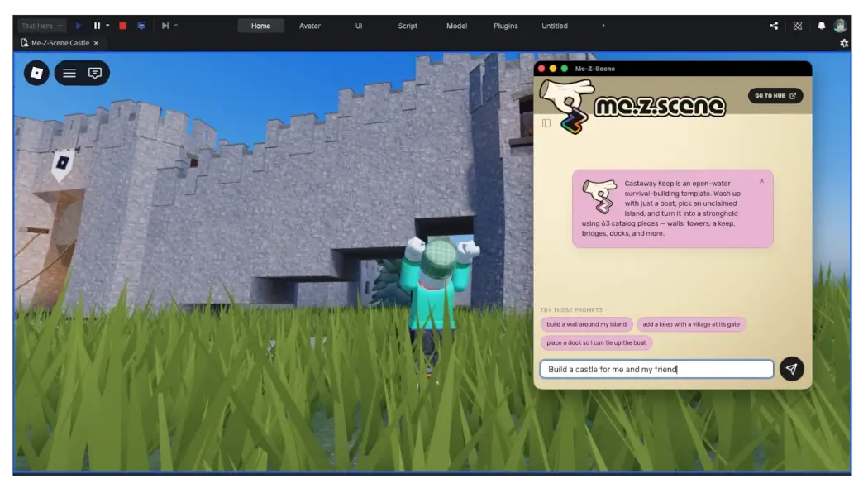Dismiss the pink Castaway Keep info card
The image size is (868, 493).
click(x=761, y=180)
